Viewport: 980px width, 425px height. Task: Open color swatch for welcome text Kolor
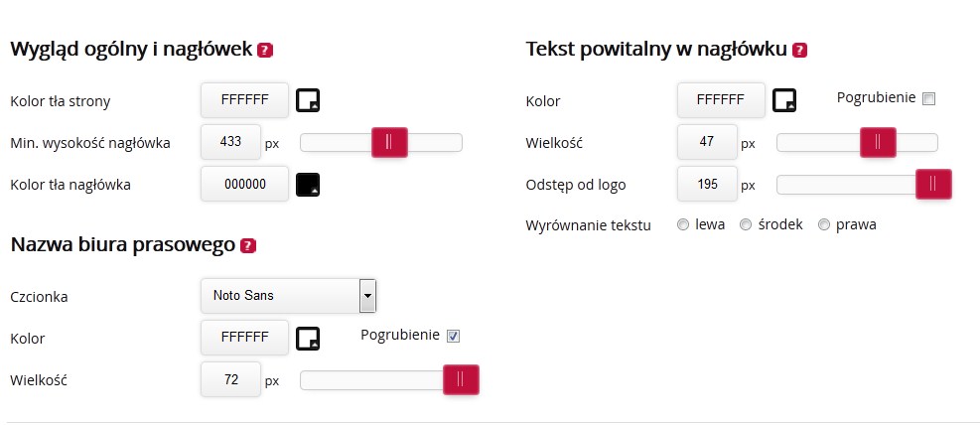783,100
